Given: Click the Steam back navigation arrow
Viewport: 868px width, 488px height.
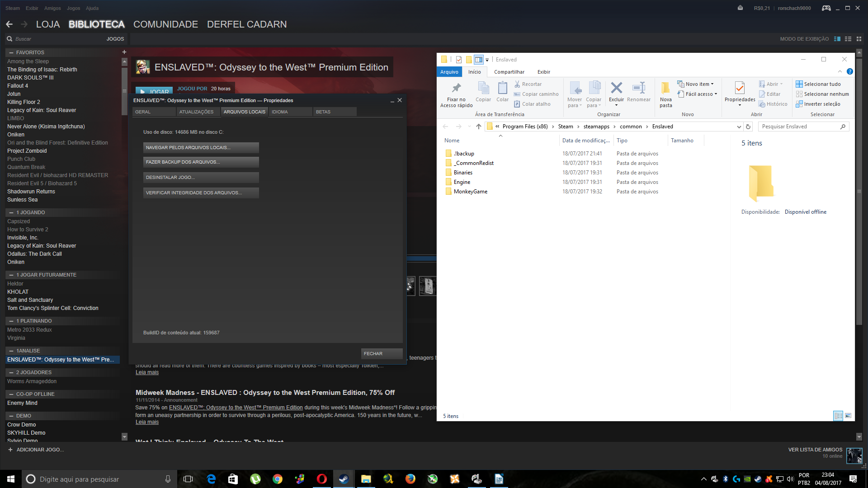Looking at the screenshot, I should (9, 24).
